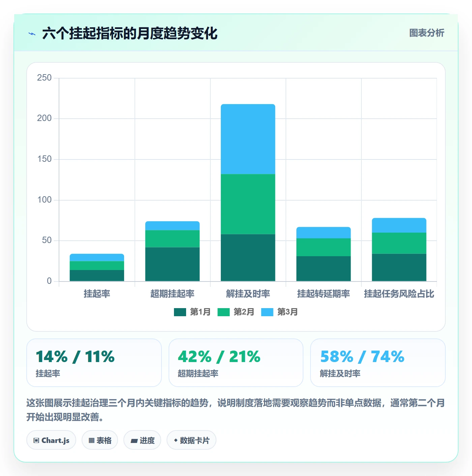Click the 超期挂起率 x-axis label under the chart

173,294
